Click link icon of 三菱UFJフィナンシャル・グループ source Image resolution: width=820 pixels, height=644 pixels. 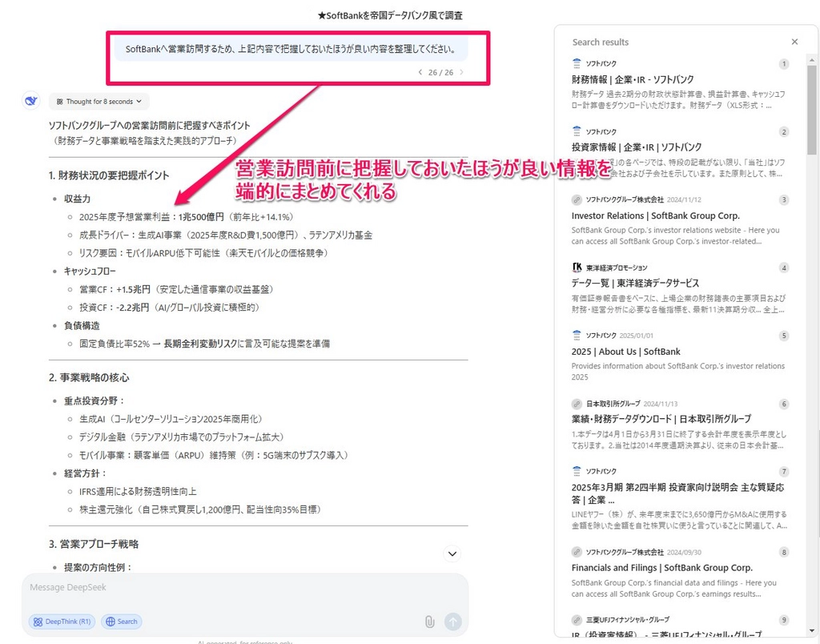pos(577,620)
